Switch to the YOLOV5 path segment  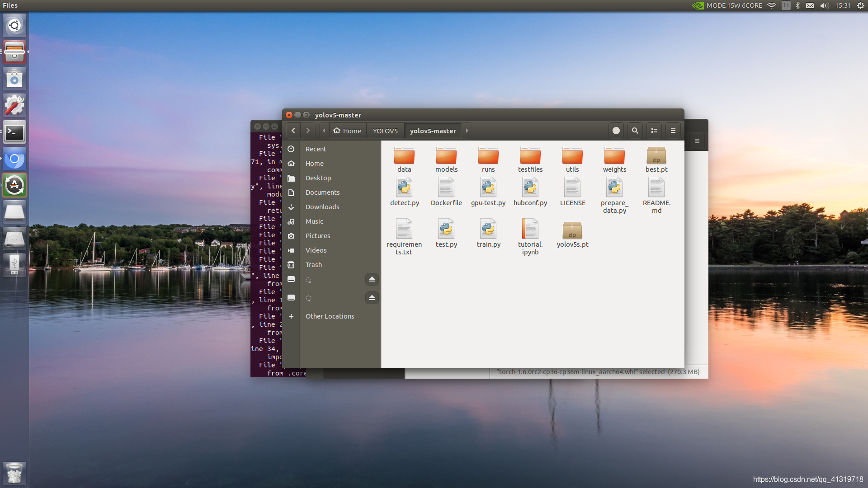point(385,131)
